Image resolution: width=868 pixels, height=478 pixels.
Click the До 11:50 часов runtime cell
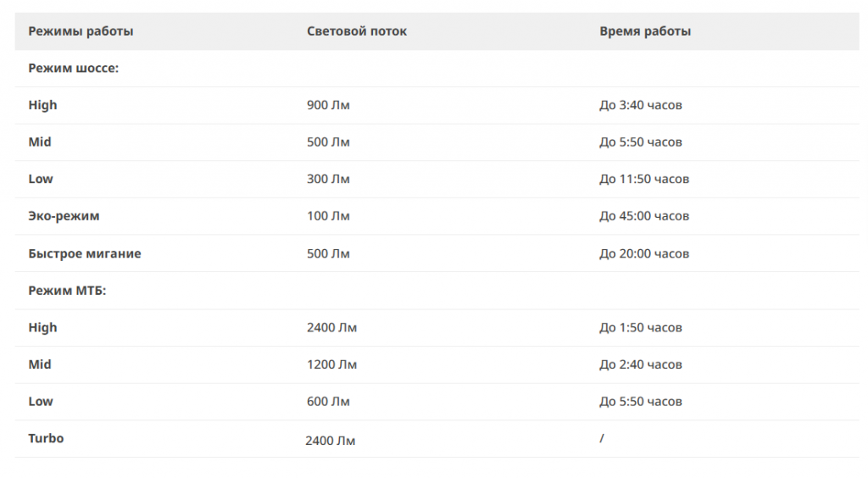[644, 180]
